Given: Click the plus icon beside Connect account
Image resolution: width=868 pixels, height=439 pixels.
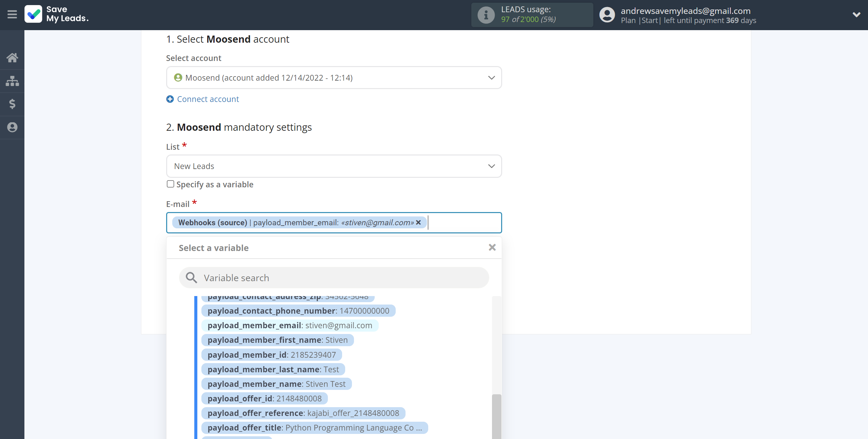Looking at the screenshot, I should tap(170, 99).
